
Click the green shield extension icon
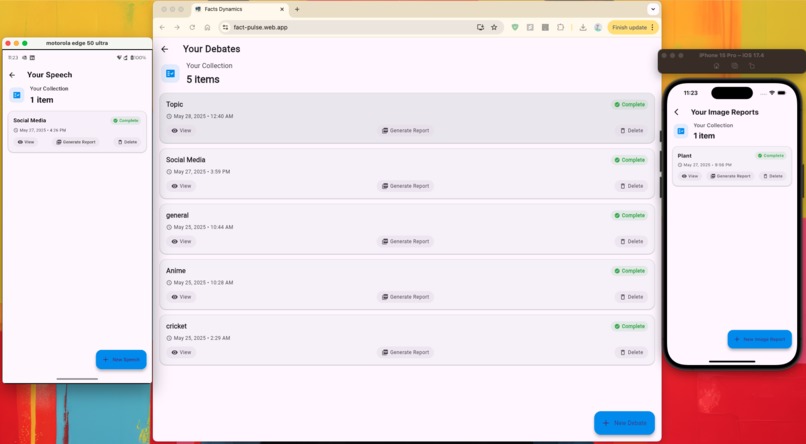click(515, 27)
